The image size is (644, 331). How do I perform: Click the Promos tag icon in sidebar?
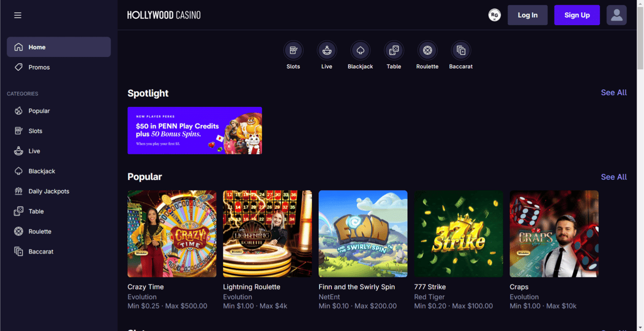[x=19, y=67]
